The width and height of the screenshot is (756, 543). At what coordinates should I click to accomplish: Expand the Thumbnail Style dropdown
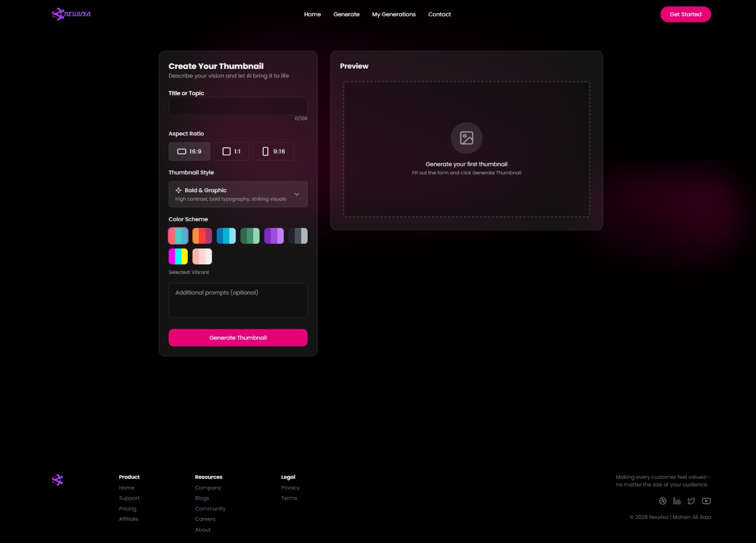238,194
